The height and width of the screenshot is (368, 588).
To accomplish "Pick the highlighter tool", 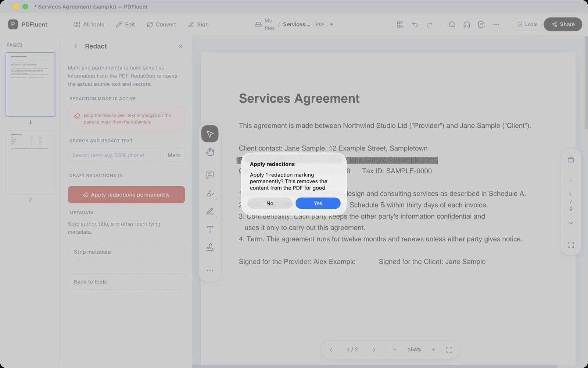I will (x=210, y=193).
